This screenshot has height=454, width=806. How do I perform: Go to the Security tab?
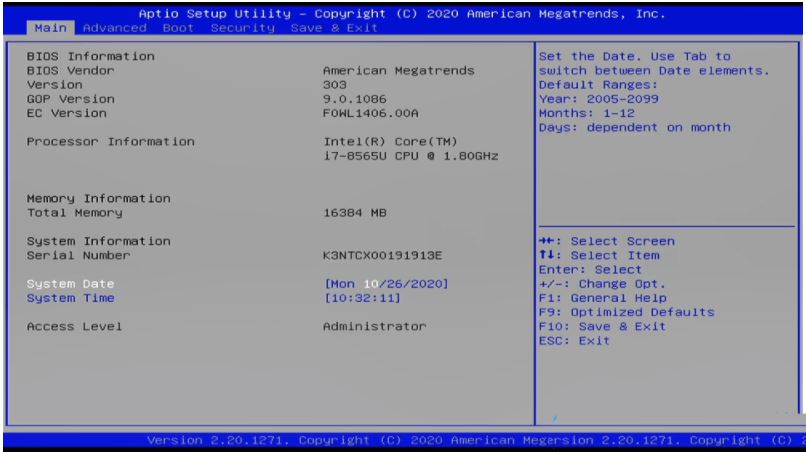pyautogui.click(x=243, y=28)
